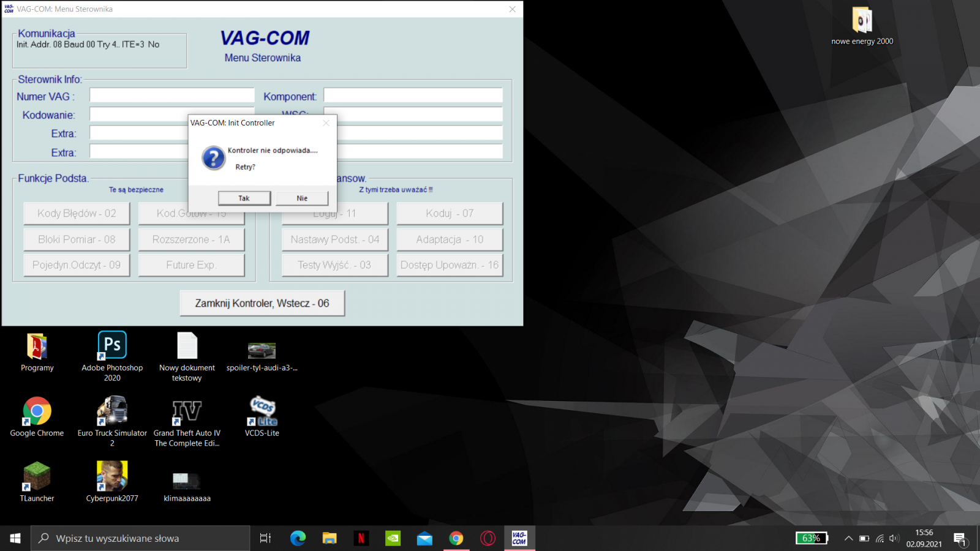Open the volume control tray icon

pos(894,539)
